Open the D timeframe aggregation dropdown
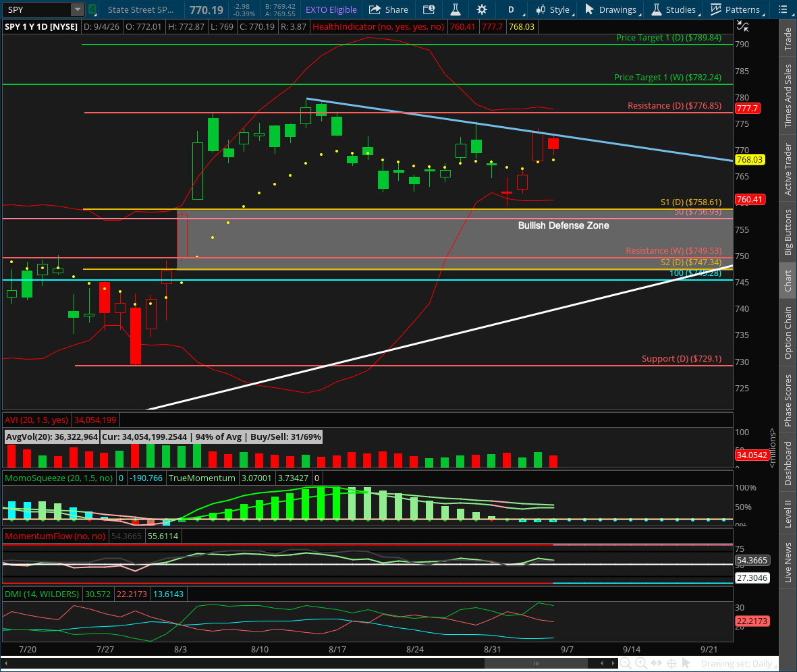Viewport: 797px width, 672px height. [515, 9]
